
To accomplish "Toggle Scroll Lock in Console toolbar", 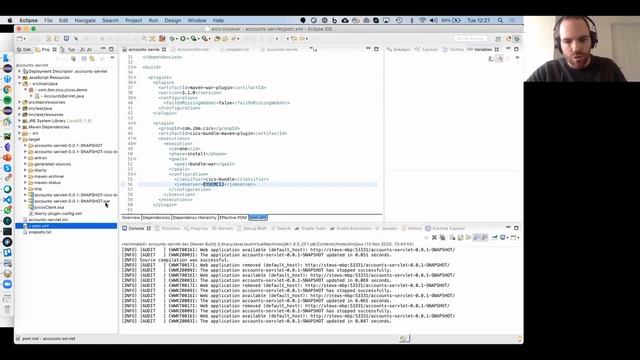I will [460, 238].
